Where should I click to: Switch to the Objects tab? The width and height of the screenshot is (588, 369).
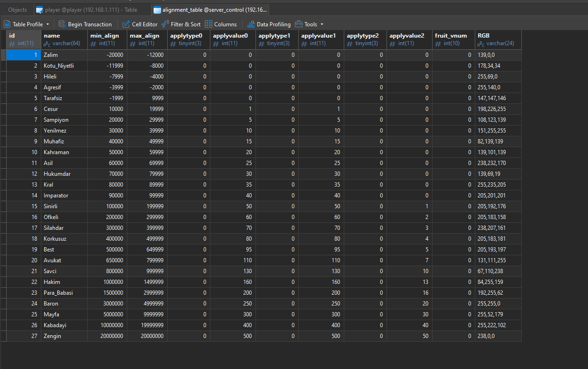click(17, 10)
